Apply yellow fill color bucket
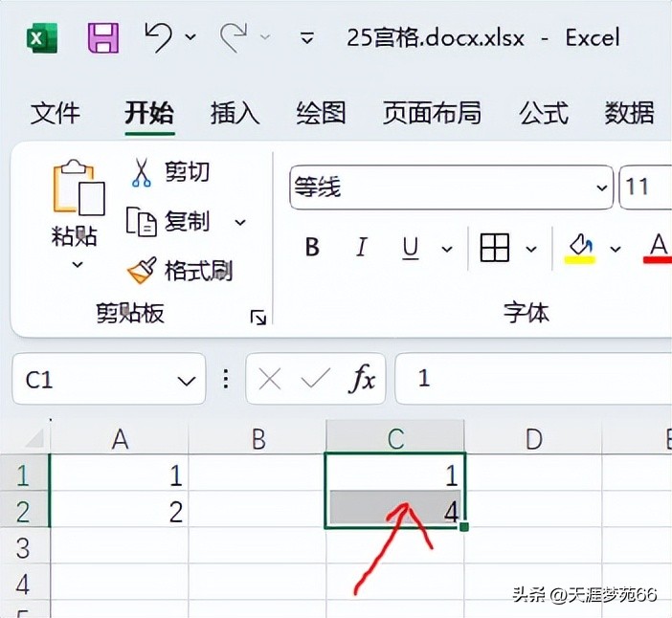672x618 pixels. (x=579, y=249)
